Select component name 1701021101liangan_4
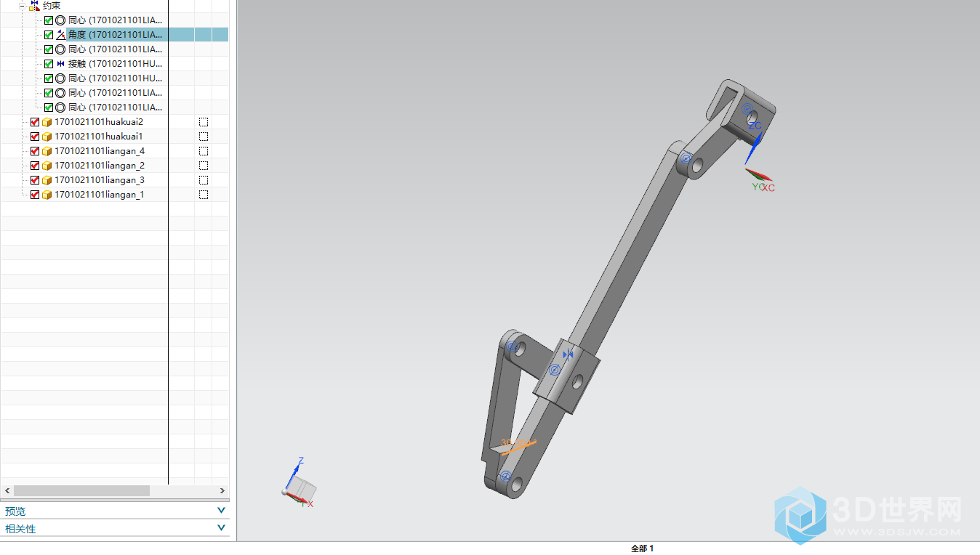980x555 pixels. (100, 151)
